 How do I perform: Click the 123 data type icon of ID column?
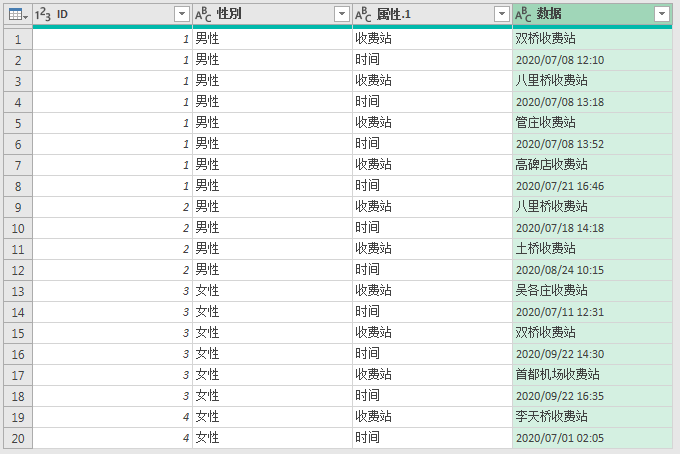(x=42, y=15)
